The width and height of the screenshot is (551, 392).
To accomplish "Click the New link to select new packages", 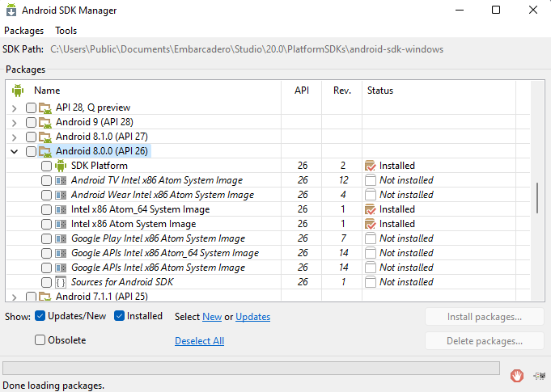I will (212, 317).
